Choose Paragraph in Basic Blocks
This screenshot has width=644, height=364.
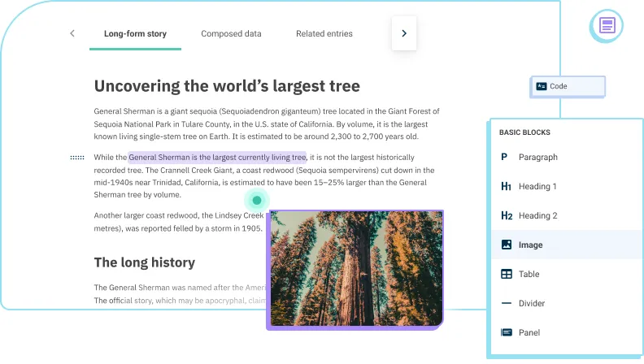pos(568,157)
